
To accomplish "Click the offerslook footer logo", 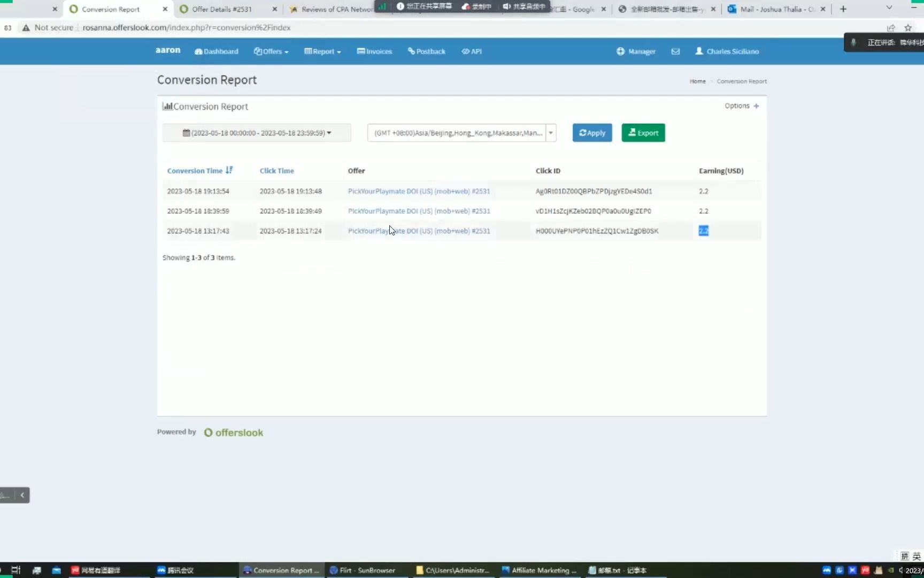I will pos(234,432).
